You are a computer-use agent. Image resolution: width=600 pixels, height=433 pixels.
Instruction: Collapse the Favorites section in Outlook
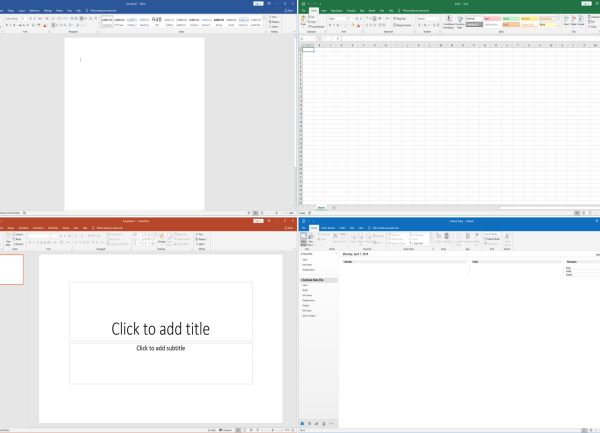302,254
